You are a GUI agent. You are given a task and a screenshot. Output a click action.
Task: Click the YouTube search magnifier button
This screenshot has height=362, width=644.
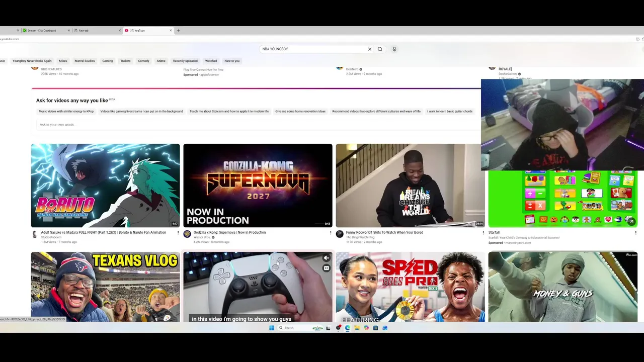pos(380,49)
